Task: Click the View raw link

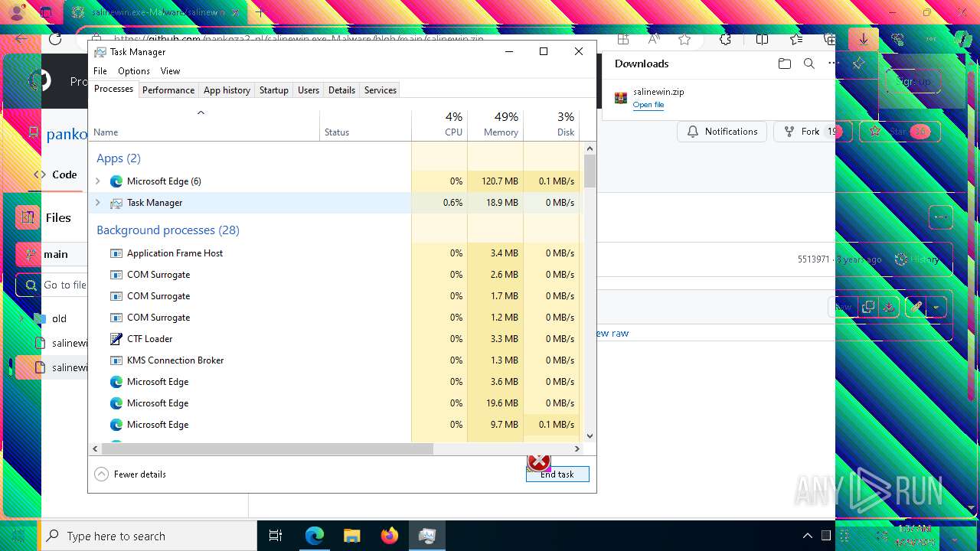Action: point(612,334)
